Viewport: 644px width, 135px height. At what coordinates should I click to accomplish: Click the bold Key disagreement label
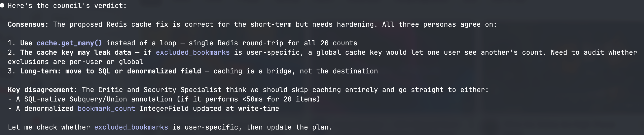pyautogui.click(x=41, y=90)
